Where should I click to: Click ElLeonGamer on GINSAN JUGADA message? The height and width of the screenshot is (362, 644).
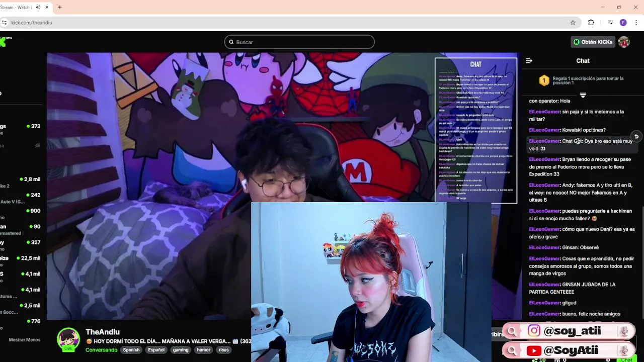point(544,285)
